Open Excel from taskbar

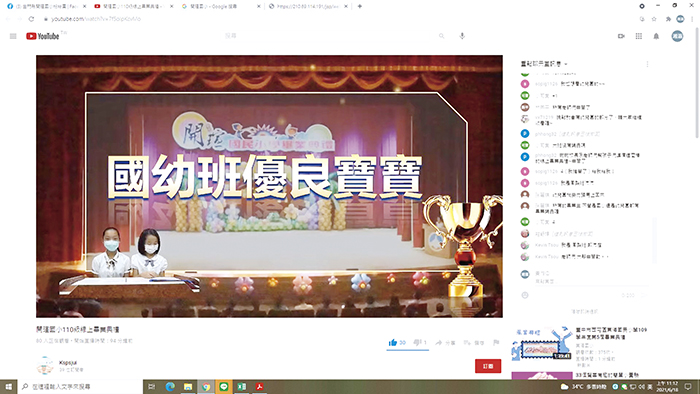[x=242, y=386]
